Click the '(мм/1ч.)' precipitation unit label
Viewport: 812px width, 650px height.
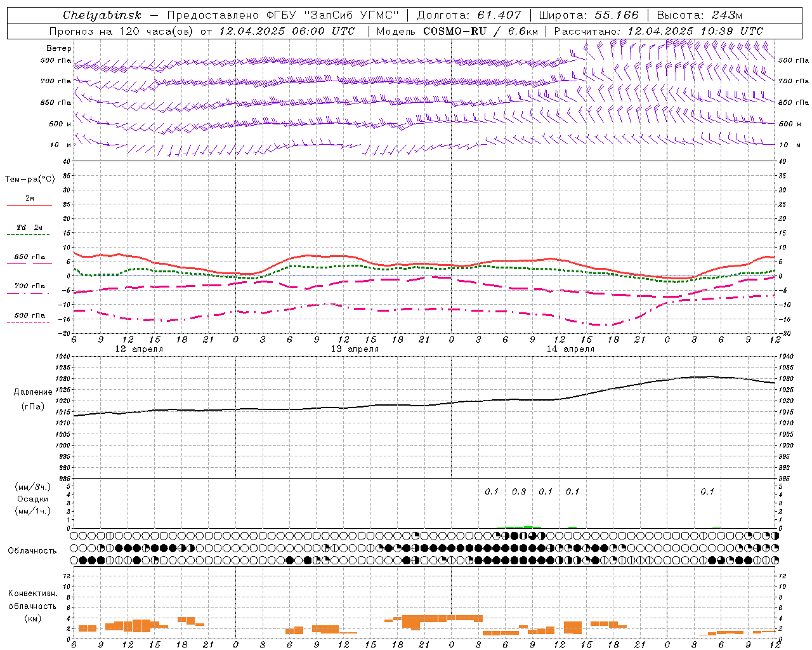(x=33, y=511)
